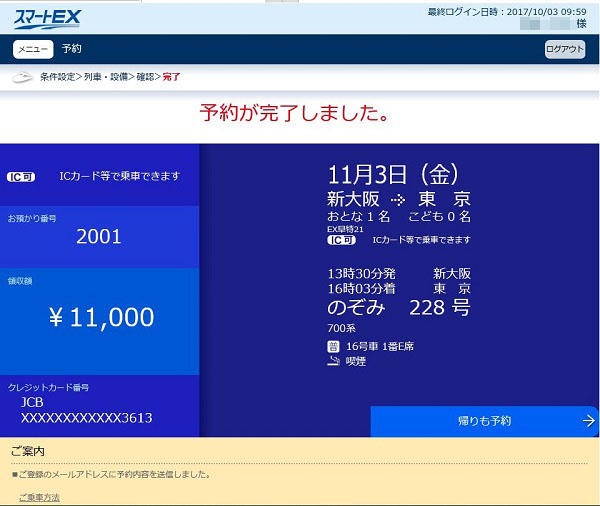Viewport: 600px width, 506px height.
Task: Click the 確認 breadcrumb step
Action: [x=145, y=77]
